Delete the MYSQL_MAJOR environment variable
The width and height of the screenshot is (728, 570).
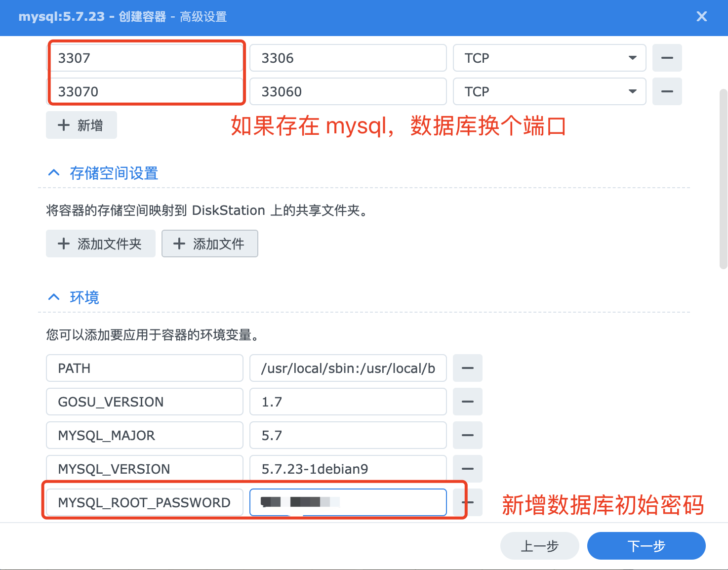(x=468, y=435)
